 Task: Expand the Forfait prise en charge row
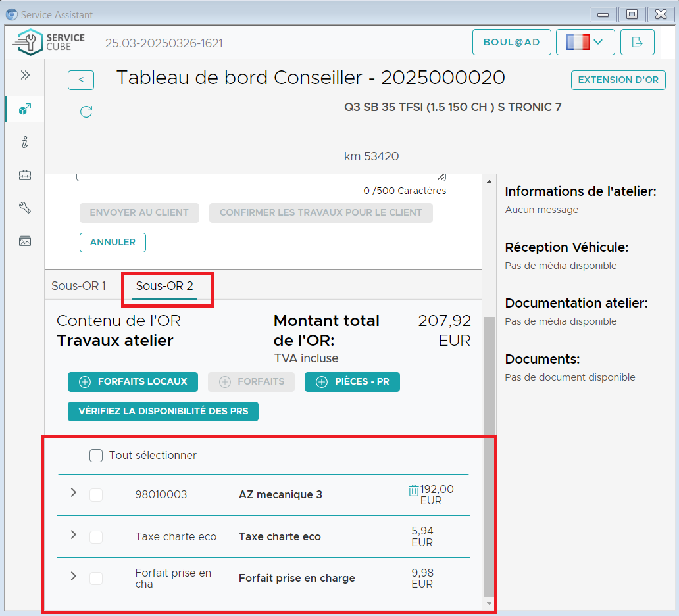74,576
